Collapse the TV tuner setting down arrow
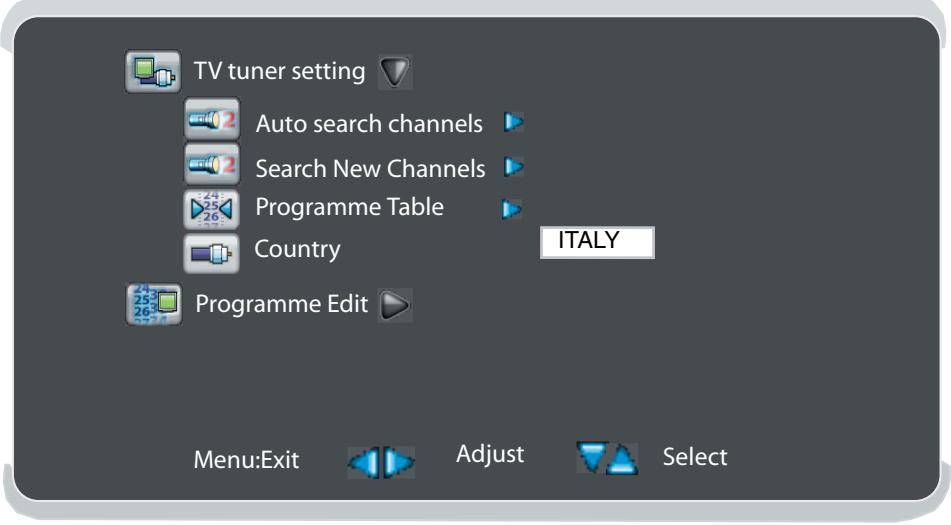Image resolution: width=951 pixels, height=525 pixels. pyautogui.click(x=395, y=72)
